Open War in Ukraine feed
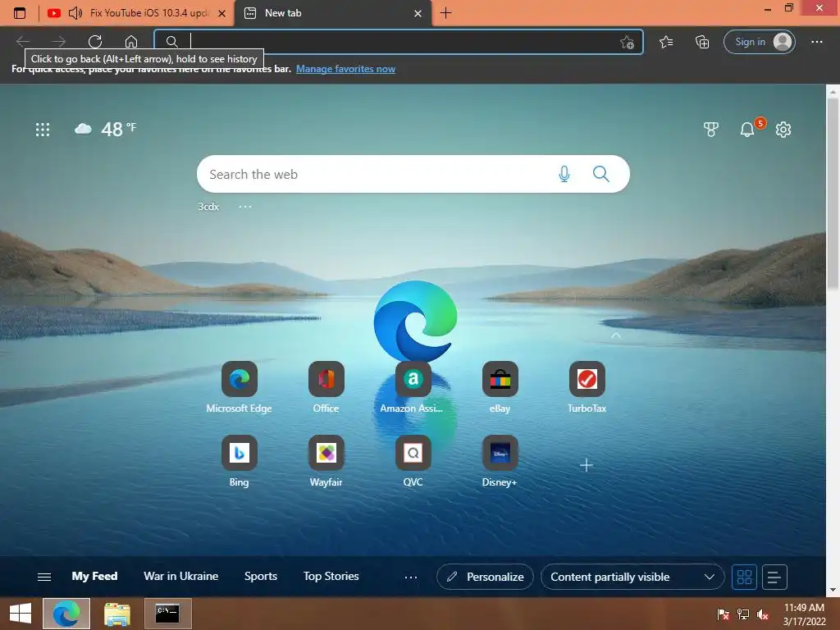The height and width of the screenshot is (630, 840). [181, 576]
